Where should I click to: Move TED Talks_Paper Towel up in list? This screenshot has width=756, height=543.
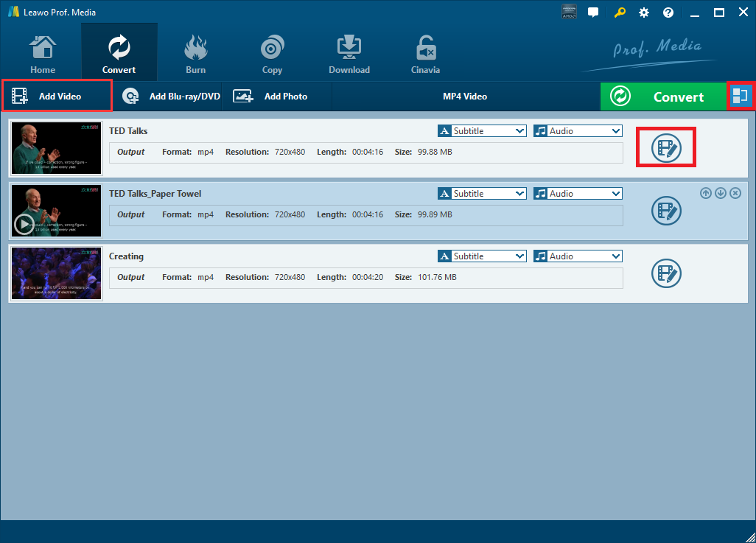706,193
